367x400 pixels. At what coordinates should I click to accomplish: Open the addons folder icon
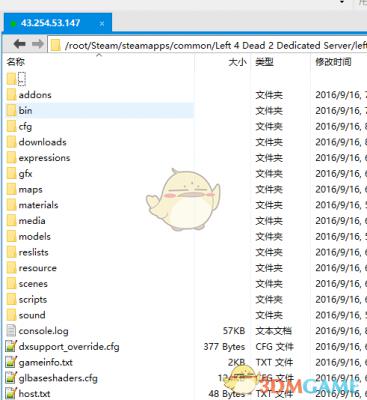tap(11, 95)
